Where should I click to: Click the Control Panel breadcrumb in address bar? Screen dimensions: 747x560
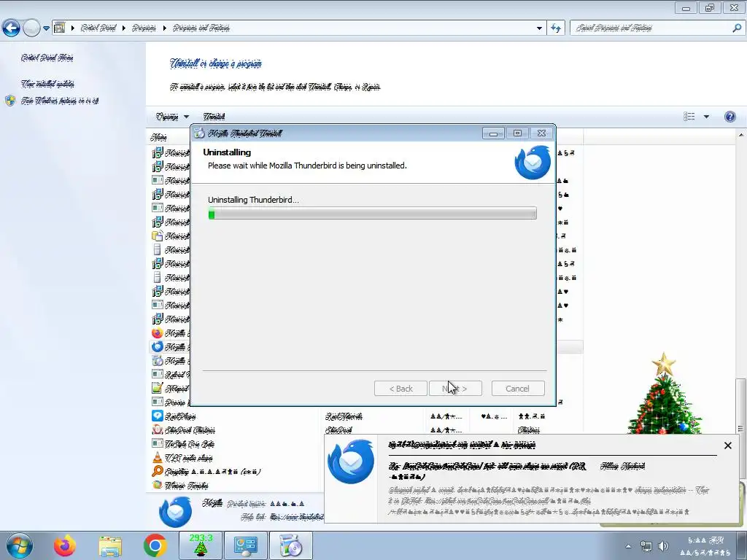[98, 28]
